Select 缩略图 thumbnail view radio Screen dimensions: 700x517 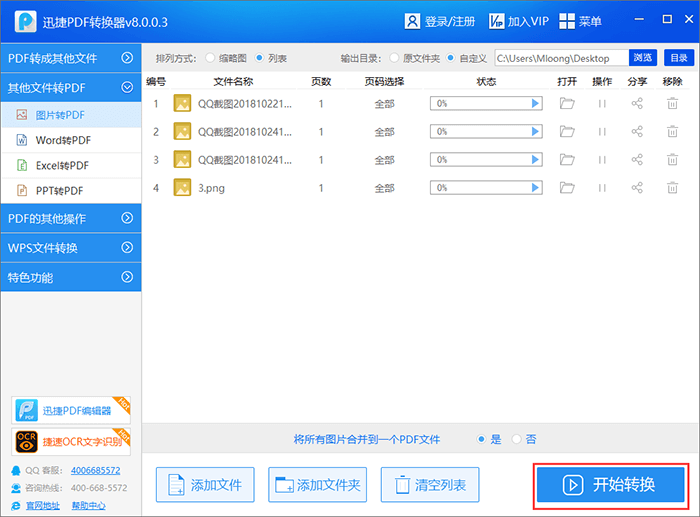point(210,58)
